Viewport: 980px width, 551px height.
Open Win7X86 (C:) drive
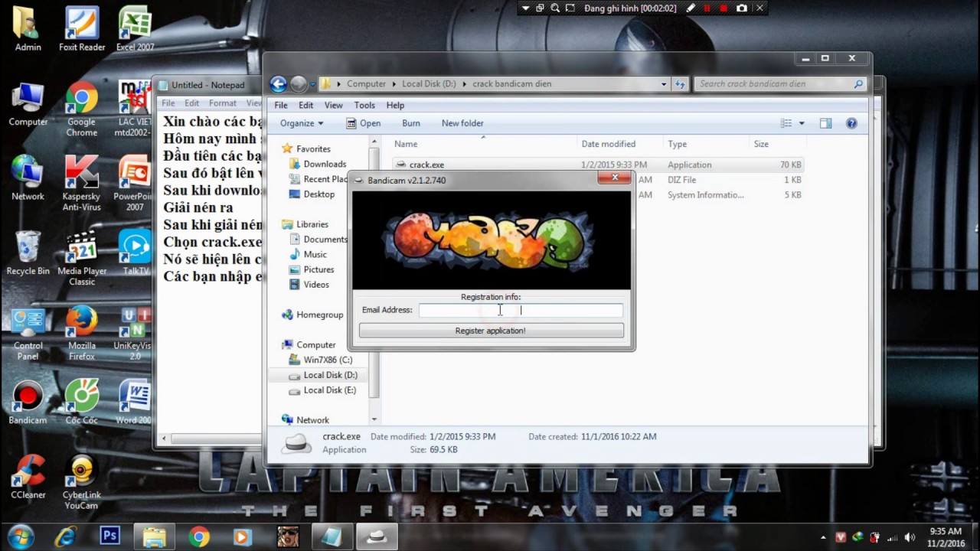click(x=328, y=360)
